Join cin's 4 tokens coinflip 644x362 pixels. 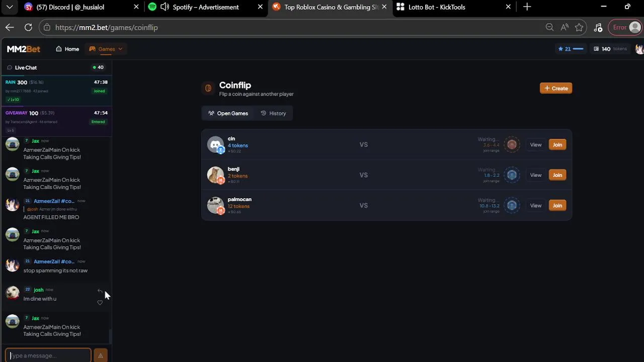click(557, 145)
